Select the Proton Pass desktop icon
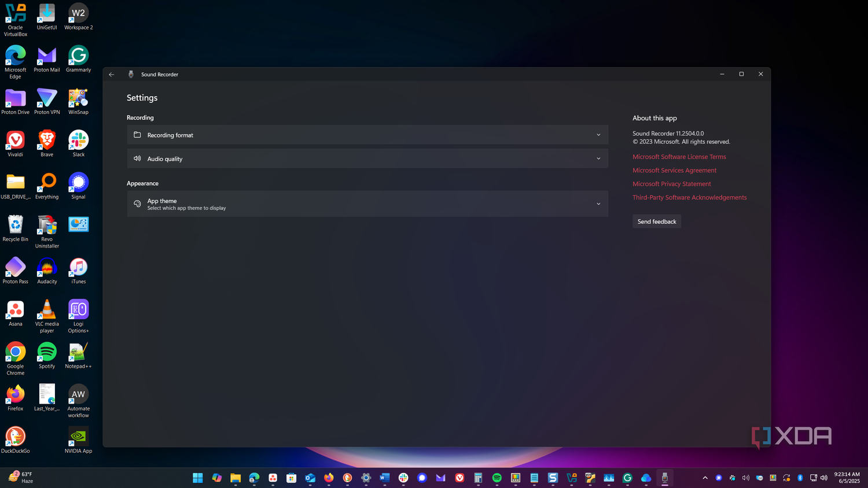This screenshot has width=868, height=488. click(x=16, y=271)
